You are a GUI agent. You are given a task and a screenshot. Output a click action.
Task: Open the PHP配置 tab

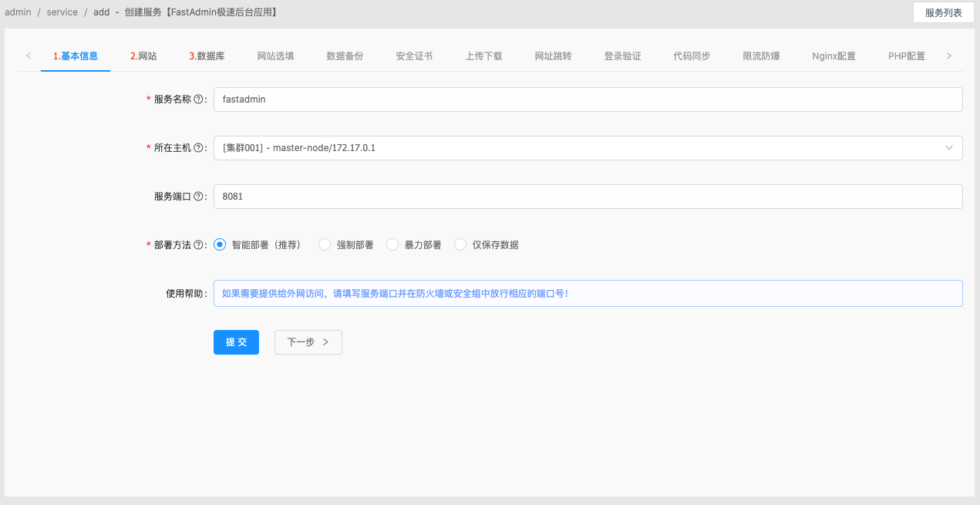pos(906,55)
